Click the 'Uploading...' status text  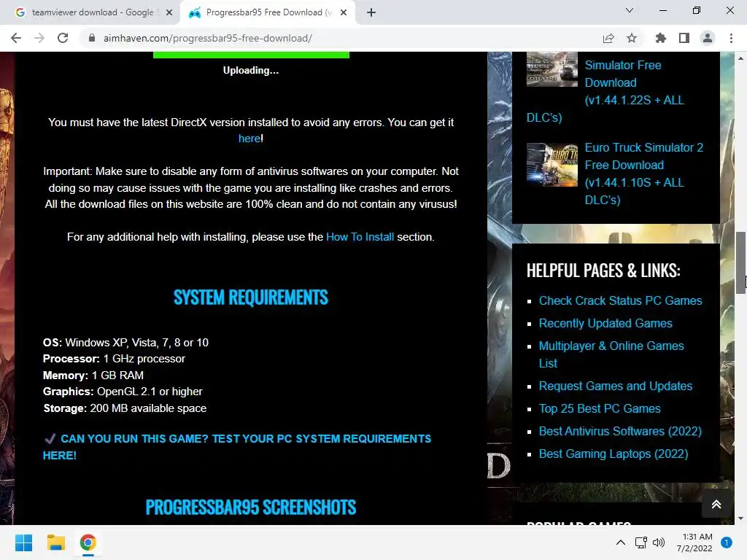pos(251,71)
